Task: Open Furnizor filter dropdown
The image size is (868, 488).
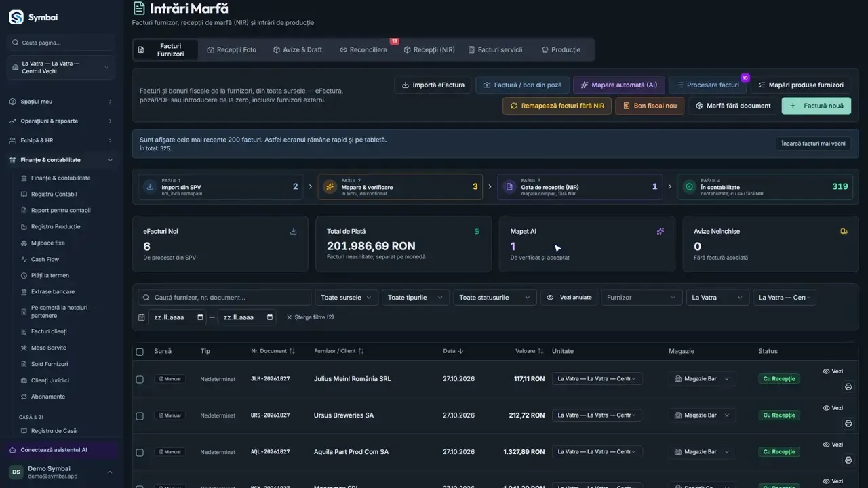Action: (642, 298)
